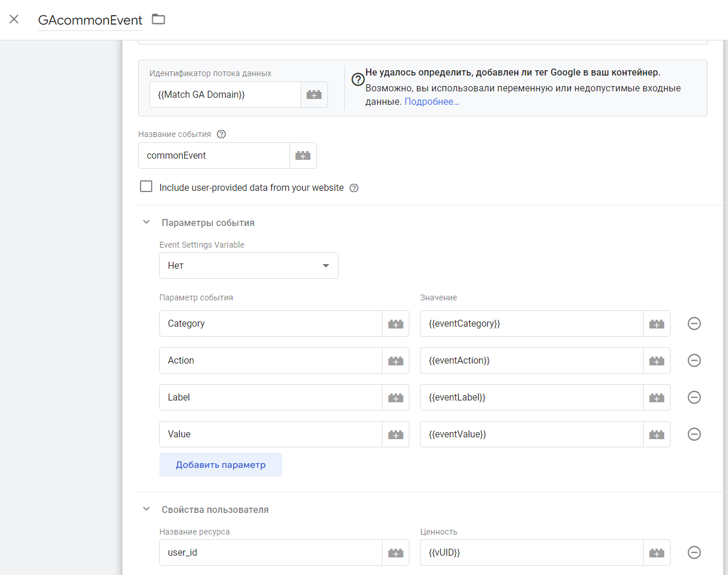Delete the Label parameter row
Viewport: 728px width, 575px height.
pos(694,398)
